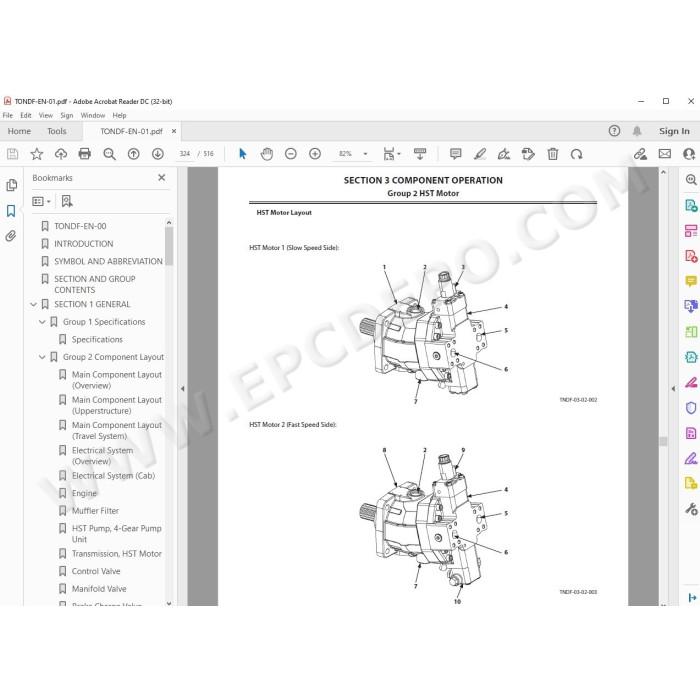Image resolution: width=700 pixels, height=700 pixels.
Task: Click the stamp tool icon
Action: click(528, 154)
